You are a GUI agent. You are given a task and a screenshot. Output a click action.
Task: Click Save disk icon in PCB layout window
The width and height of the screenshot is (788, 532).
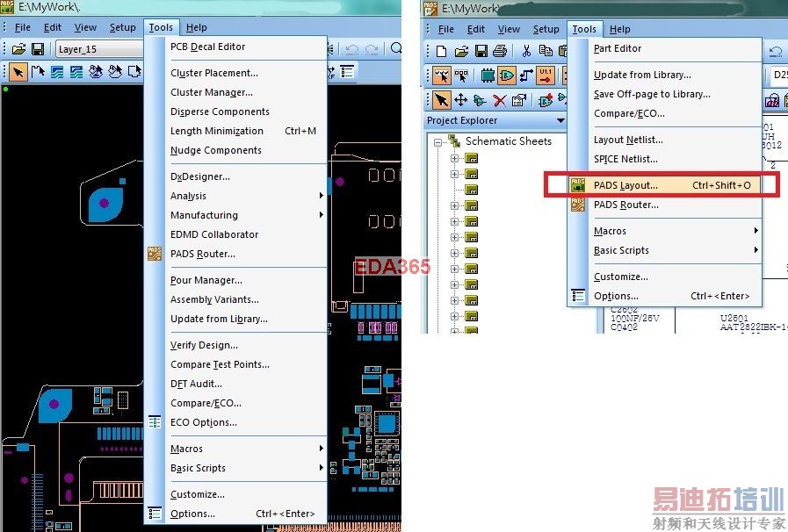click(x=38, y=49)
